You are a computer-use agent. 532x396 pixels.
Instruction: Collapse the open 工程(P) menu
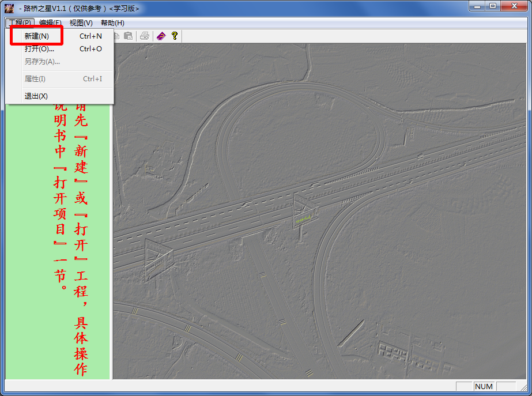click(21, 22)
